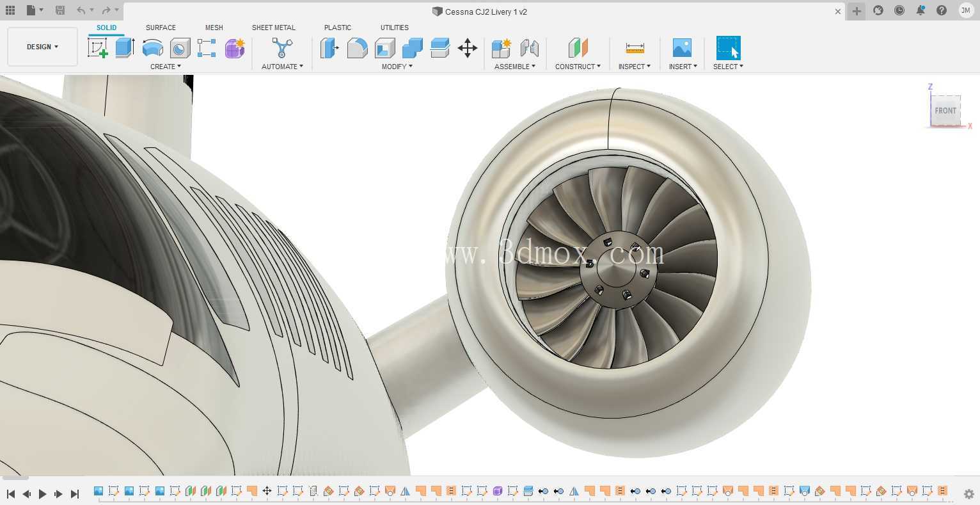Select the Revolve tool
980x505 pixels.
152,48
